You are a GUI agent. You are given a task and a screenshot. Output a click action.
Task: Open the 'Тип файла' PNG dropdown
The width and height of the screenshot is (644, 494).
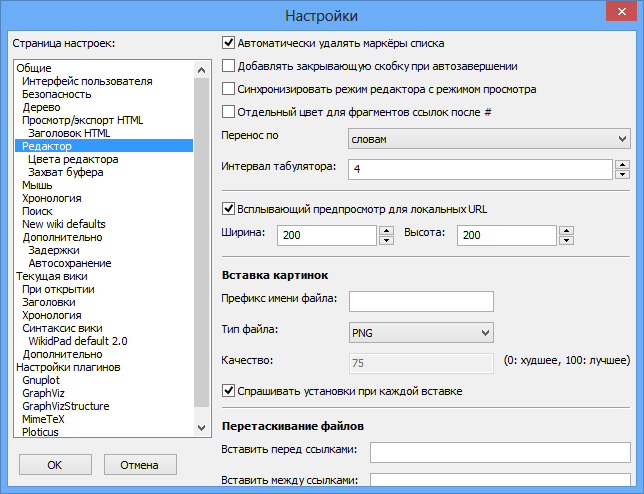point(421,333)
